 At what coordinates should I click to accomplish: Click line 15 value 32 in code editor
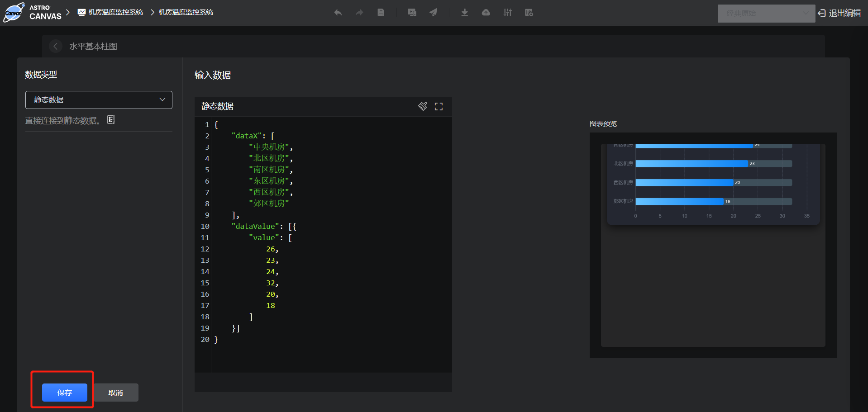coord(271,283)
